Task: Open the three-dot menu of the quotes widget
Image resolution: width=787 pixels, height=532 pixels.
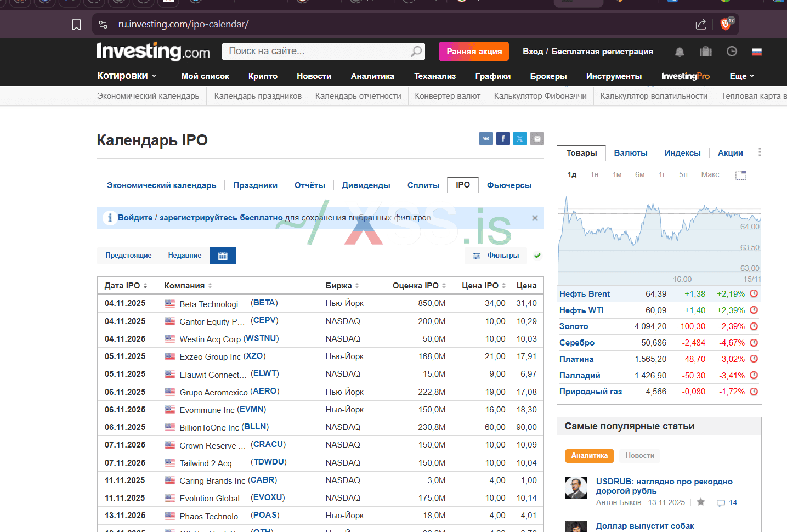Action: tap(760, 152)
